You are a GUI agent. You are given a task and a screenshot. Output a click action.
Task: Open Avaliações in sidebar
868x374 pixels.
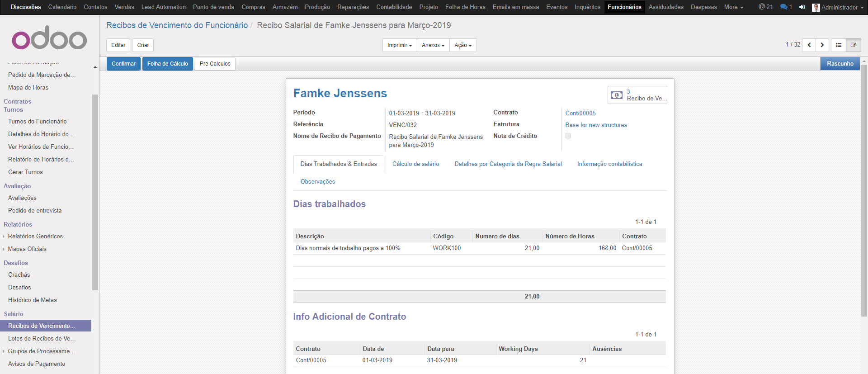(22, 198)
